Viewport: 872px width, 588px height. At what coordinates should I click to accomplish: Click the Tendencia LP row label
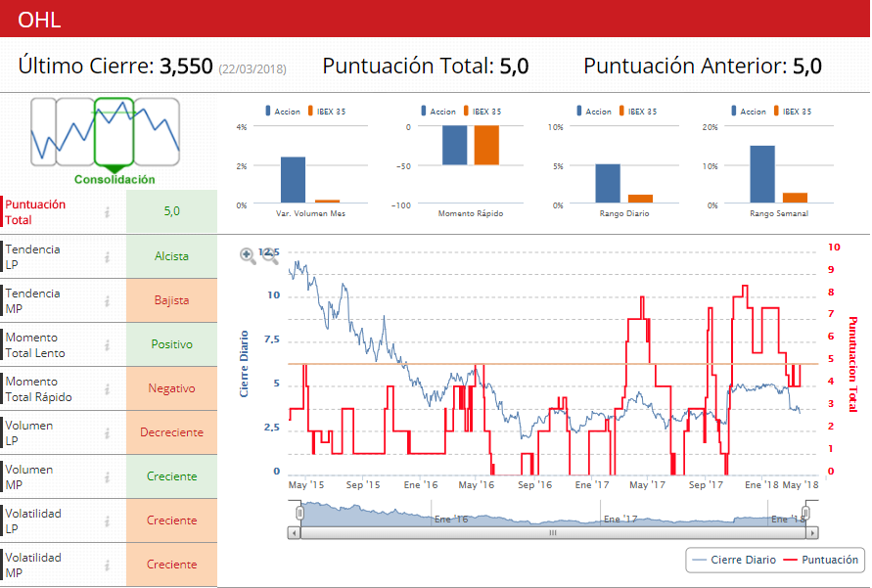click(32, 256)
